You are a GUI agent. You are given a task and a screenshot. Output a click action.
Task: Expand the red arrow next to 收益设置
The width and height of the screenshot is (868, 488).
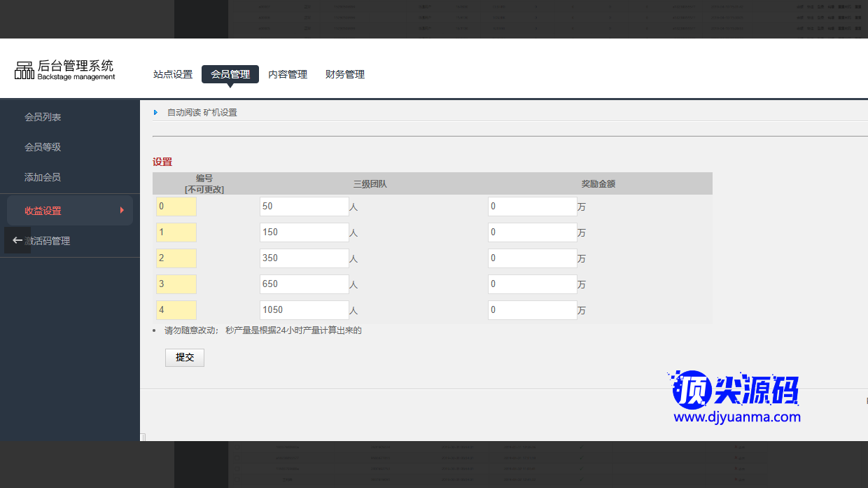pos(122,210)
